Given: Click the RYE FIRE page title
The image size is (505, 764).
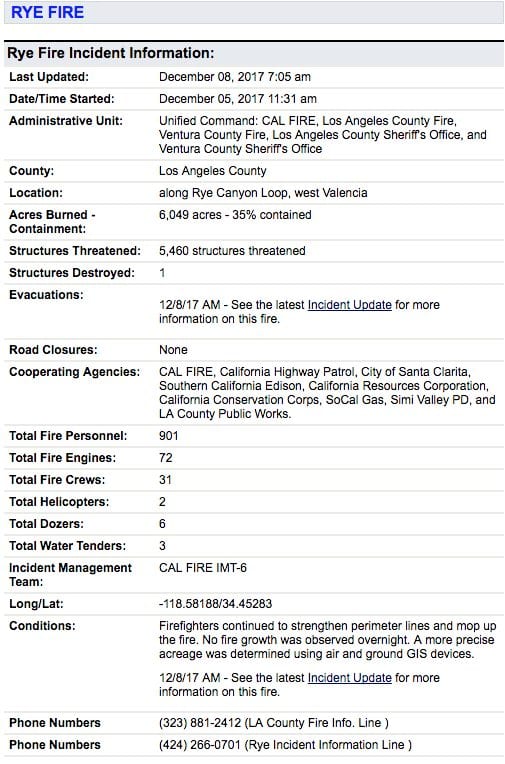Looking at the screenshot, I should pyautogui.click(x=47, y=12).
